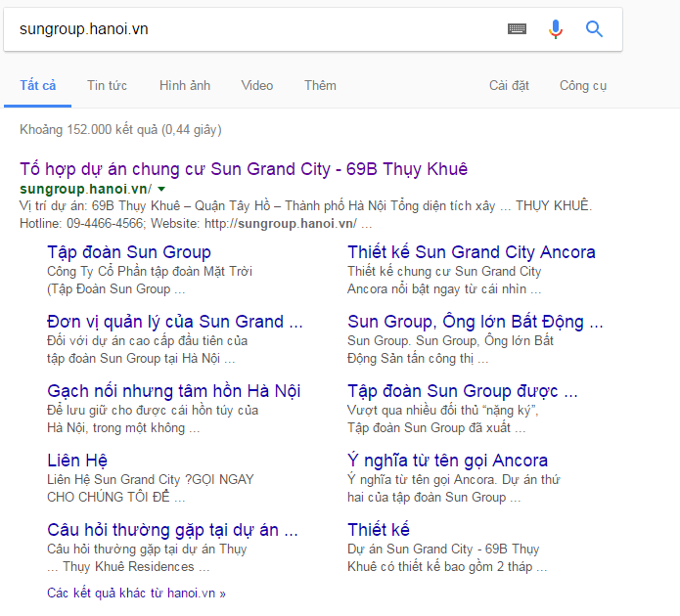Open Ý nghĩa từ tên gọi Ancora link
680x616 pixels.
point(447,461)
